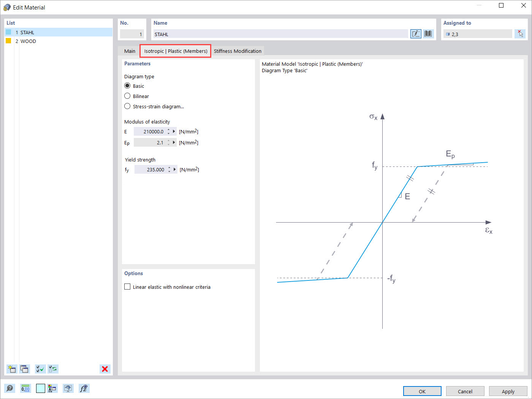Viewport: 532px width, 399px height.
Task: Select STAHL in the material list
Action: tap(59, 32)
